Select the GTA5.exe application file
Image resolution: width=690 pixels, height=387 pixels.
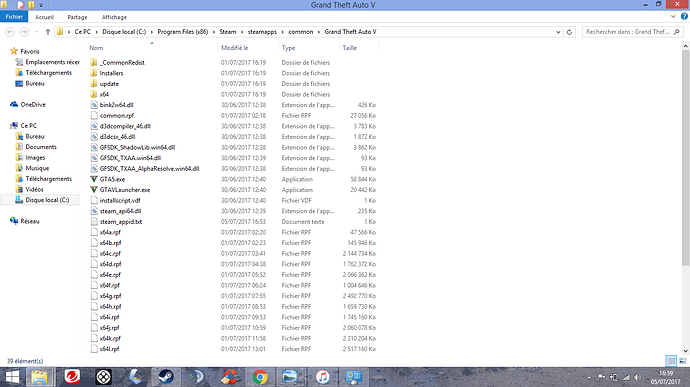coord(112,179)
